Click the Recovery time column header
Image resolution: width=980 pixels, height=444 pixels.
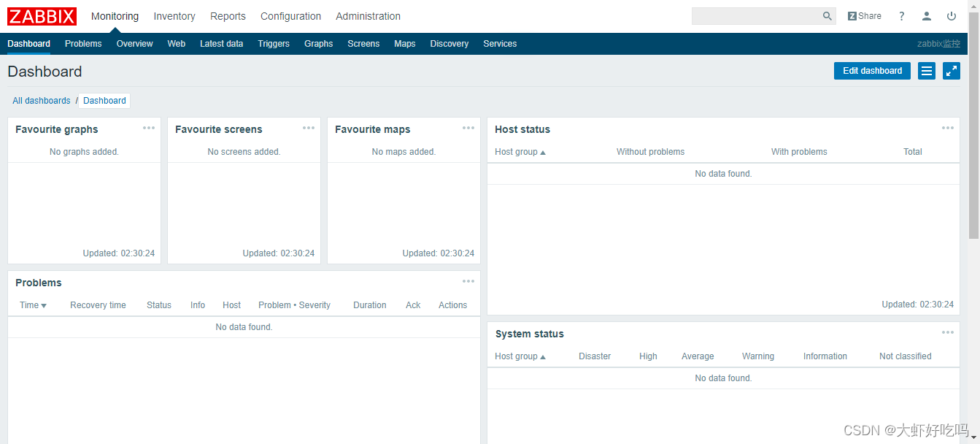coord(98,305)
